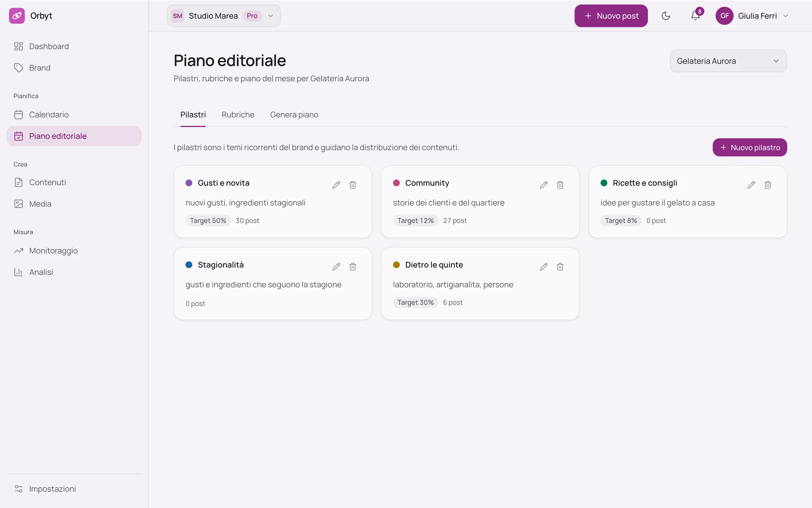Viewport: 812px width, 508px height.
Task: Go to the Brand page
Action: 74,68
